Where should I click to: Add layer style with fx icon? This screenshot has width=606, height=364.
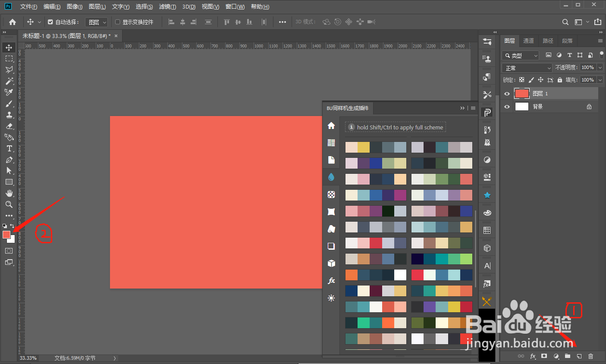[x=533, y=356]
